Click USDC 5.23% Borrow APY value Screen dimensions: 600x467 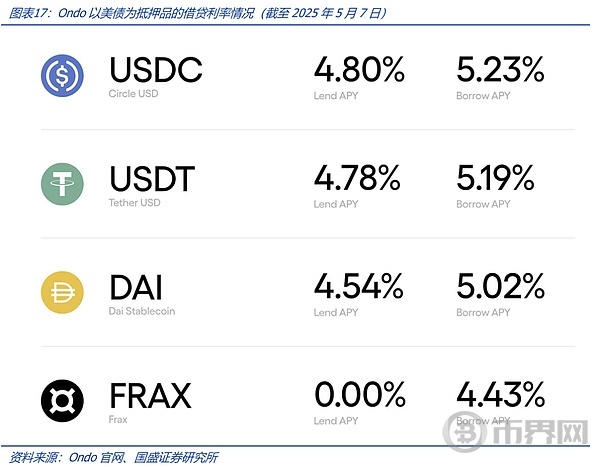500,69
